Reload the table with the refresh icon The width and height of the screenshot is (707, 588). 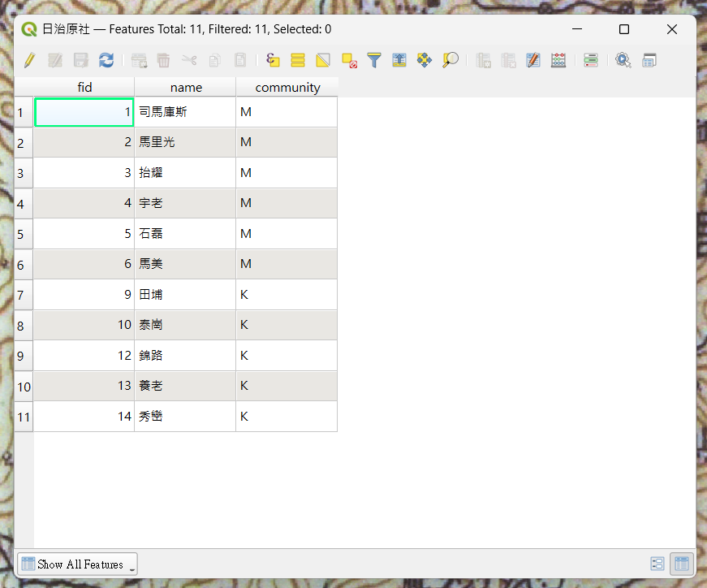(x=106, y=60)
